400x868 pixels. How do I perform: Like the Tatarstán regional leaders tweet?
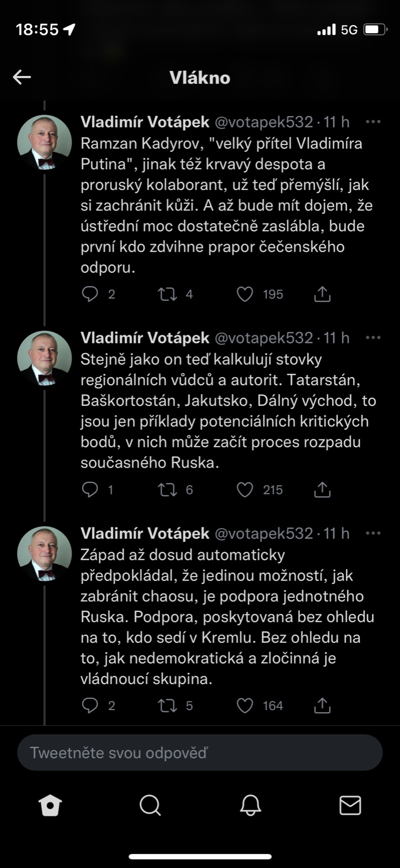pos(245,490)
